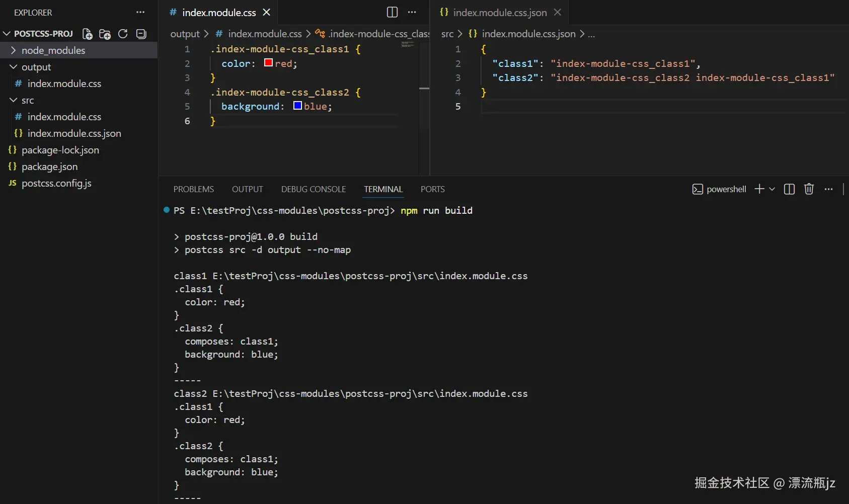
Task: Click the New Folder icon in Explorer
Action: (105, 34)
